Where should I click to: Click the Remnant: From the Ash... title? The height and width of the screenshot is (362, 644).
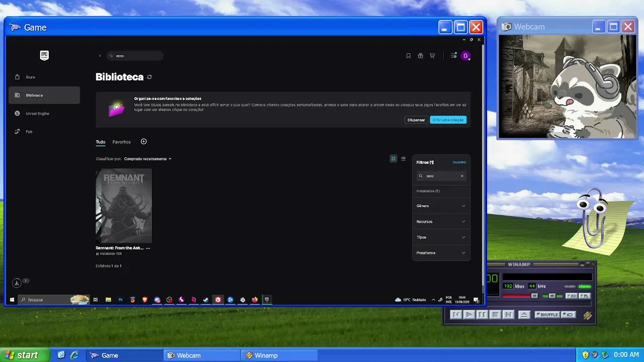tap(120, 248)
